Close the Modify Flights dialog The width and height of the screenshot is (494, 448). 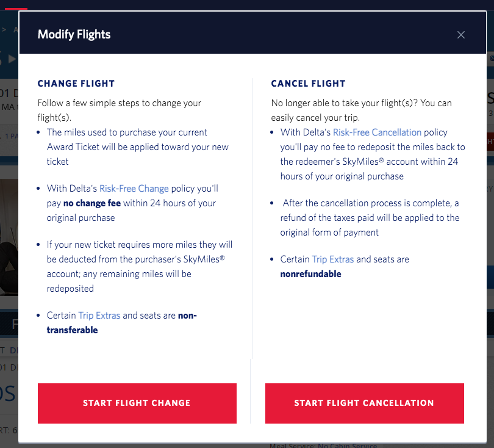click(461, 35)
